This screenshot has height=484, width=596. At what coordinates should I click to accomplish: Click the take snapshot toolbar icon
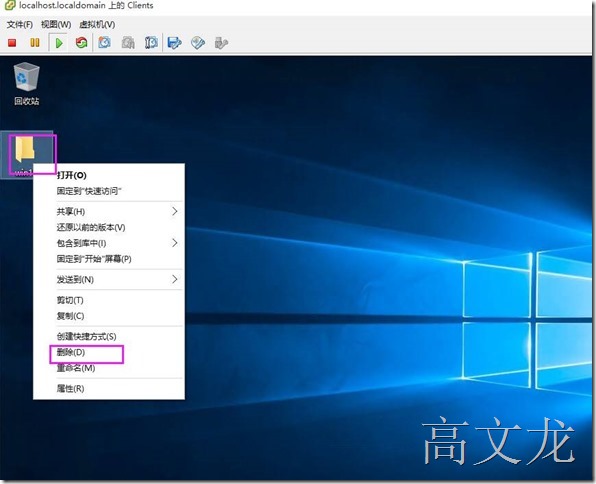pyautogui.click(x=105, y=43)
